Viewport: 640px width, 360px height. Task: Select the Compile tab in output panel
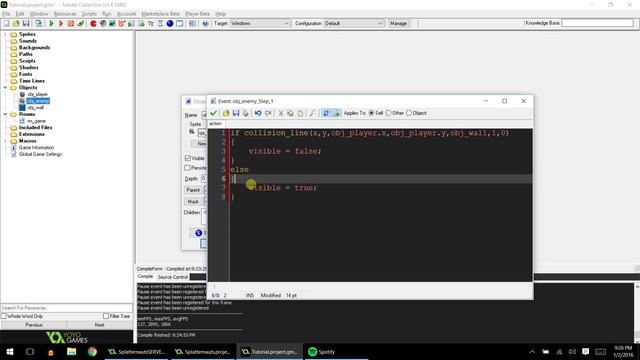click(x=145, y=277)
